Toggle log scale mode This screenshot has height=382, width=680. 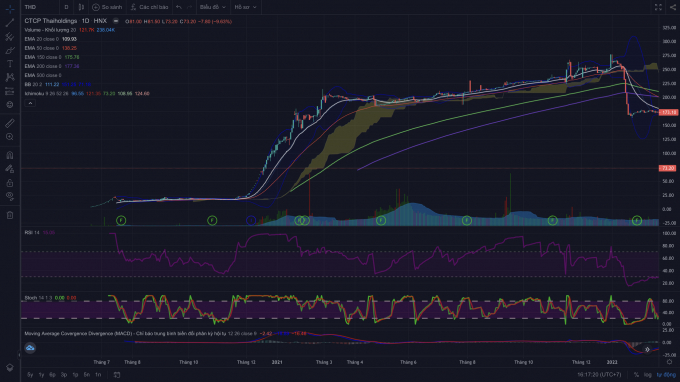pos(647,375)
